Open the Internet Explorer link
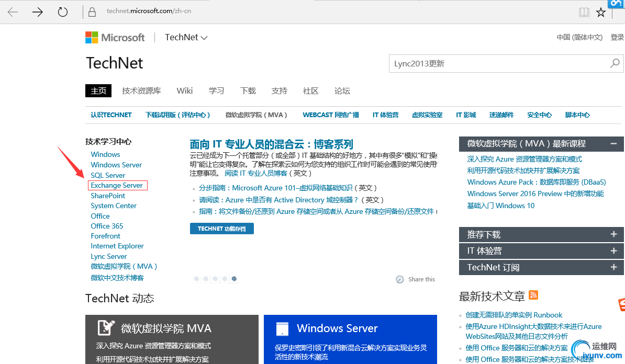 [117, 246]
